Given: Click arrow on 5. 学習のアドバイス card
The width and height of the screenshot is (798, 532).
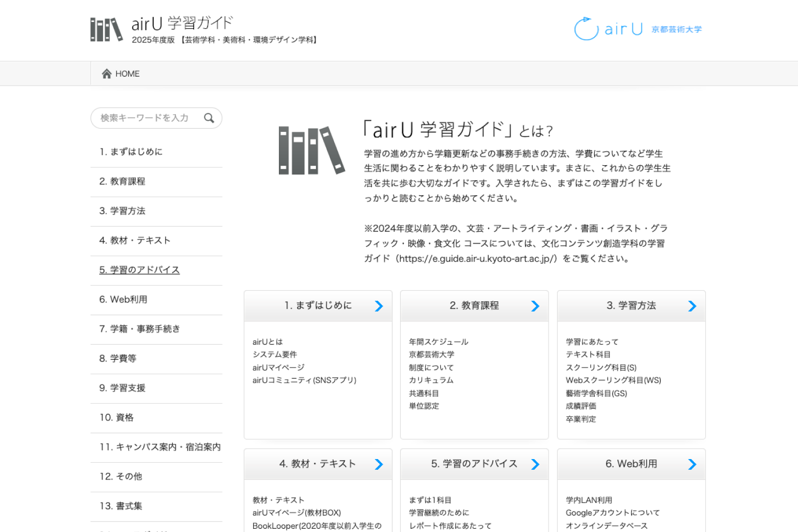Looking at the screenshot, I should [535, 464].
